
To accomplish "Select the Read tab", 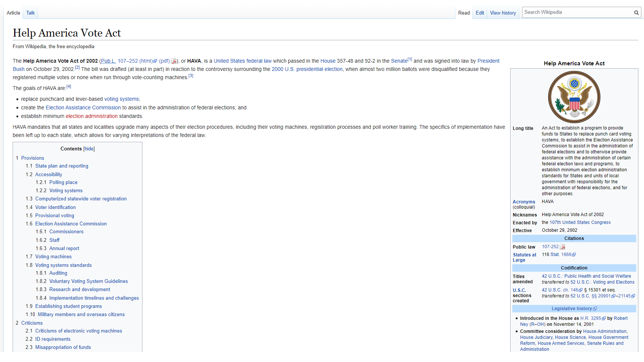I will (464, 13).
